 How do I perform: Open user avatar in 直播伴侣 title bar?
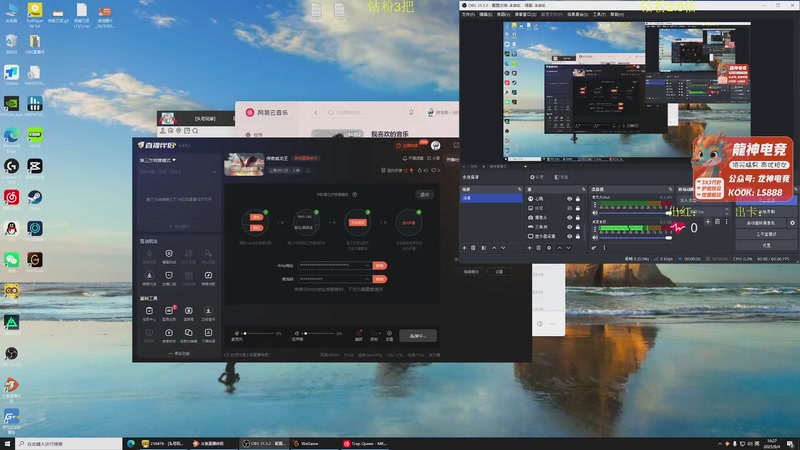(x=436, y=145)
